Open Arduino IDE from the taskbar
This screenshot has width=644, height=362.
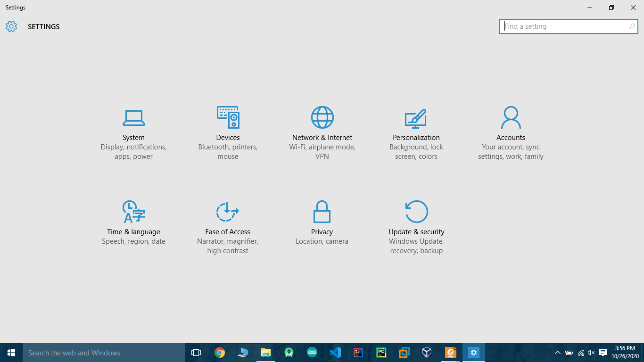click(x=312, y=353)
